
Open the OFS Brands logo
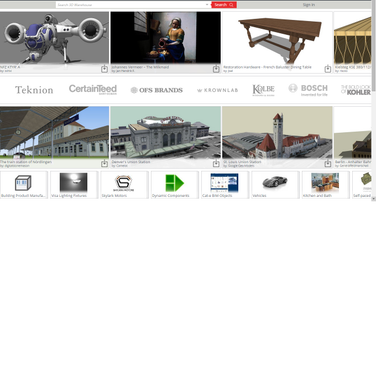[157, 90]
